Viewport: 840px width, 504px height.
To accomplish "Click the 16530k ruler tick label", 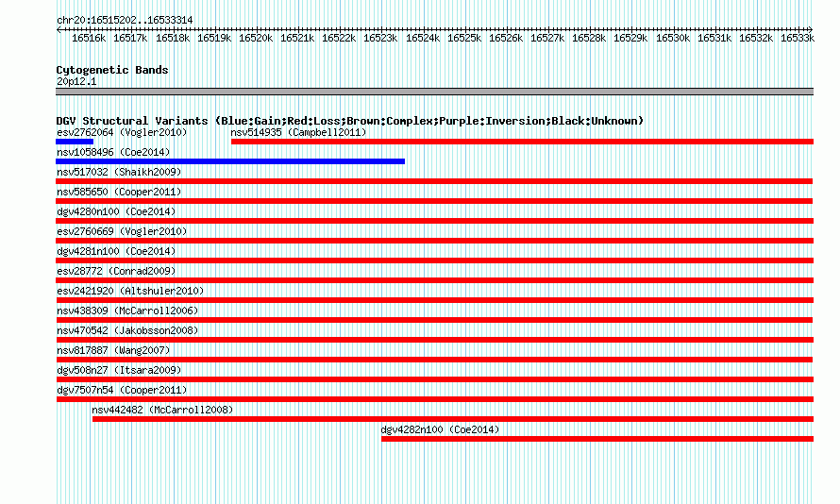I will click(673, 38).
